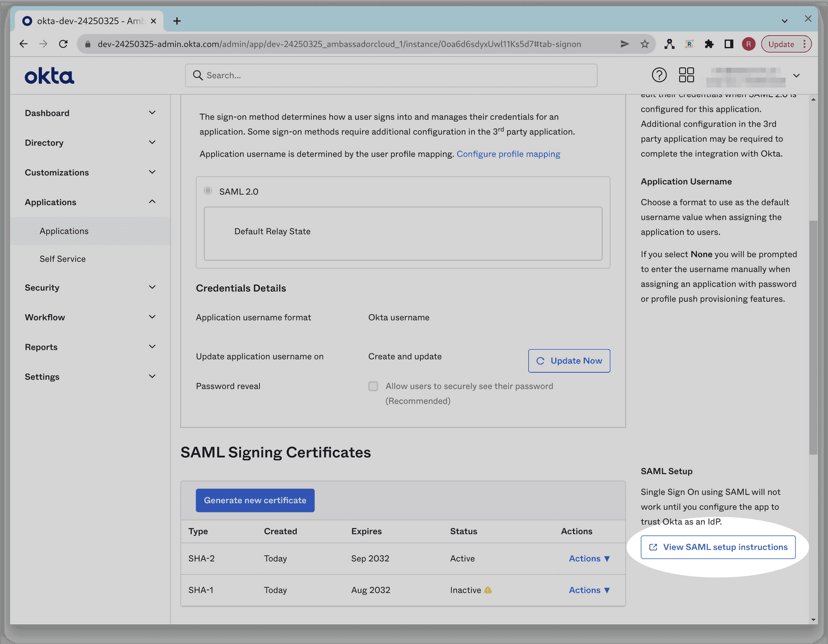The image size is (828, 644).
Task: Check Allow users to securely see their password
Action: [x=373, y=386]
